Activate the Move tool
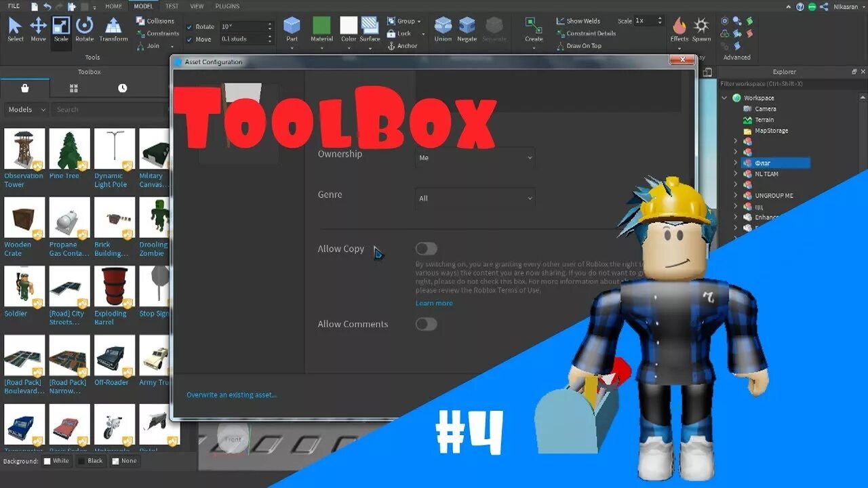This screenshot has width=868, height=488. 38,30
